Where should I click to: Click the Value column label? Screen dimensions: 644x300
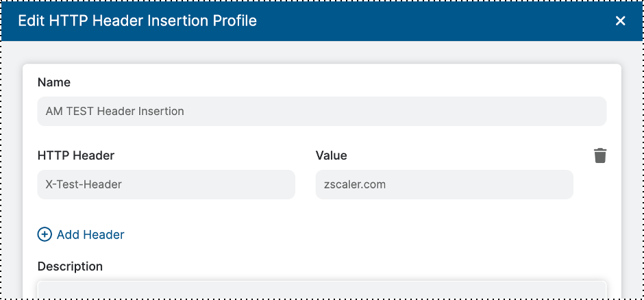pos(332,155)
